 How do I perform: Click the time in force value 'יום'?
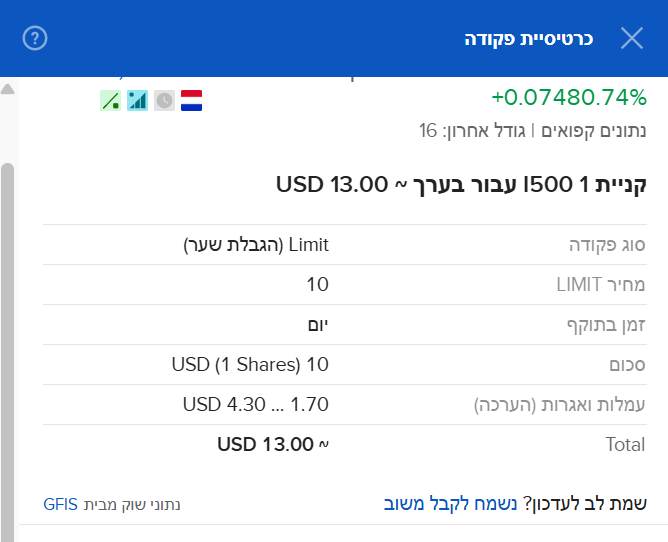tap(318, 325)
